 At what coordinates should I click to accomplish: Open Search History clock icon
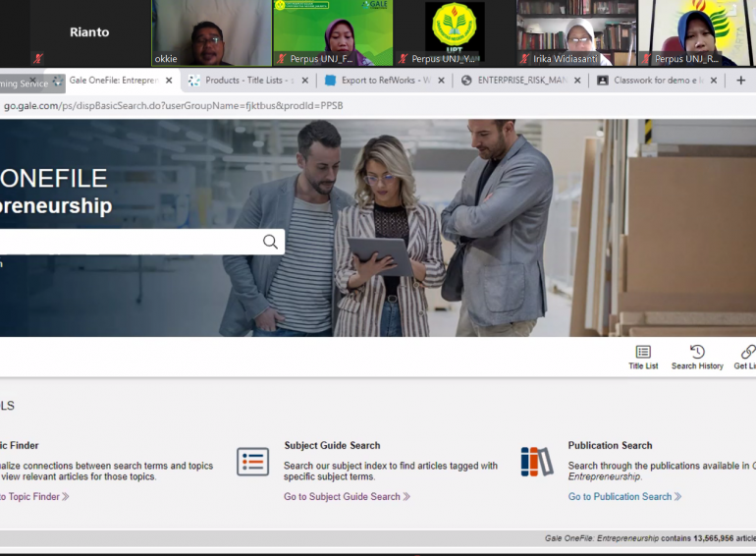[697, 352]
